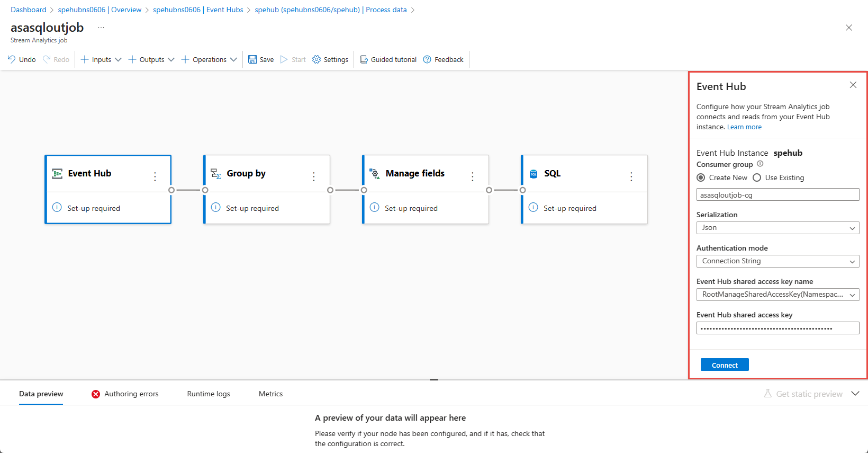Select the Create New radio button
Viewport: 868px width, 453px height.
coord(701,177)
